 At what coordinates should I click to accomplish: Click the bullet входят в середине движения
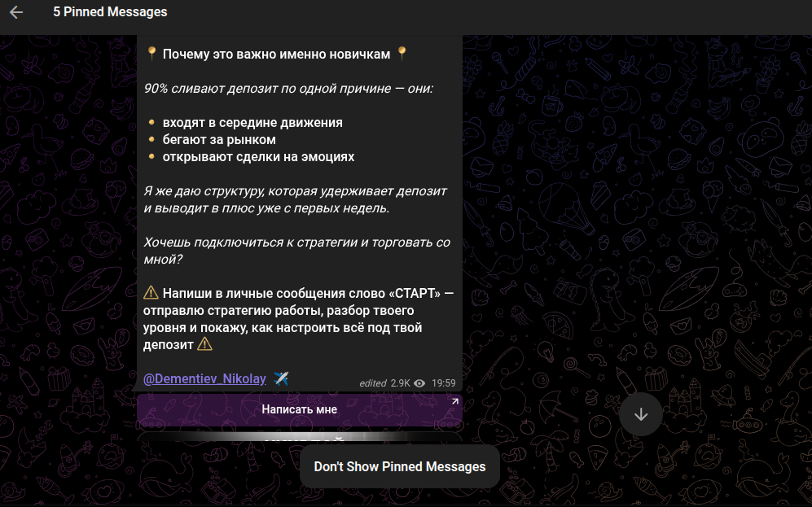[x=252, y=123]
